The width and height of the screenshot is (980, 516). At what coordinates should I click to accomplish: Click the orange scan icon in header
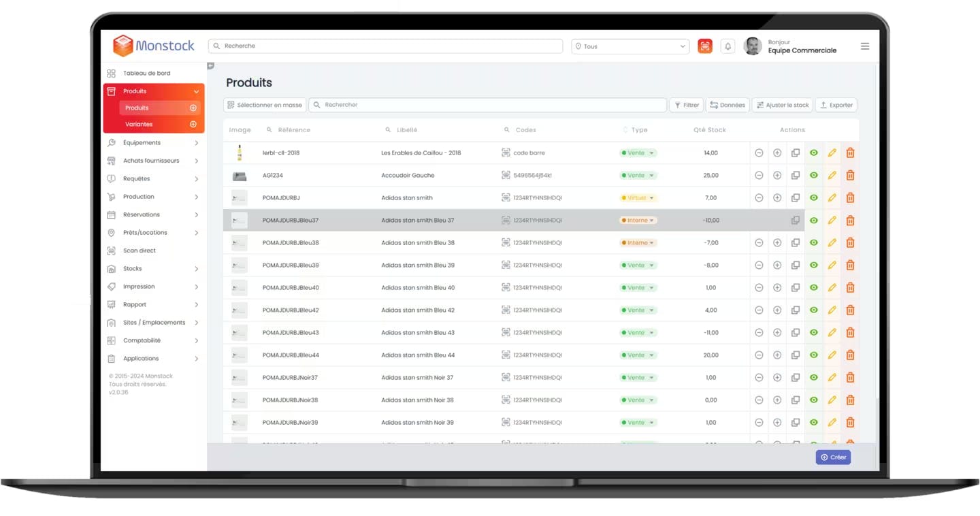[705, 46]
